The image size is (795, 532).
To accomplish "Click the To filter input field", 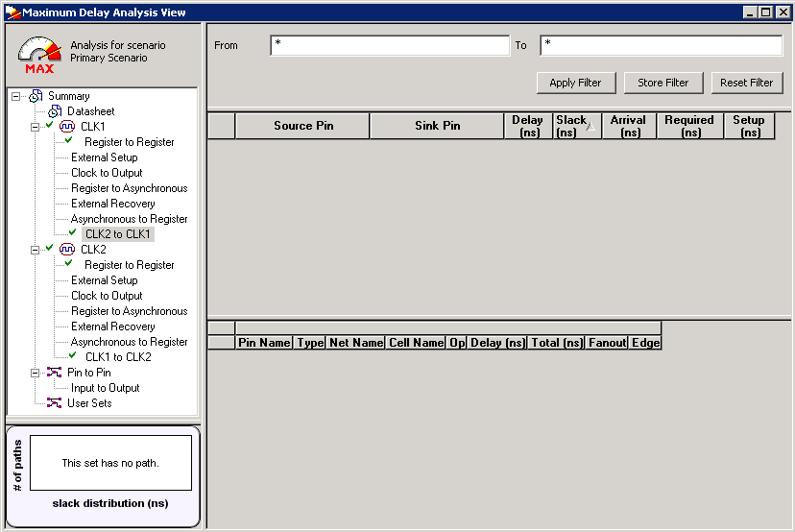I will pyautogui.click(x=662, y=45).
